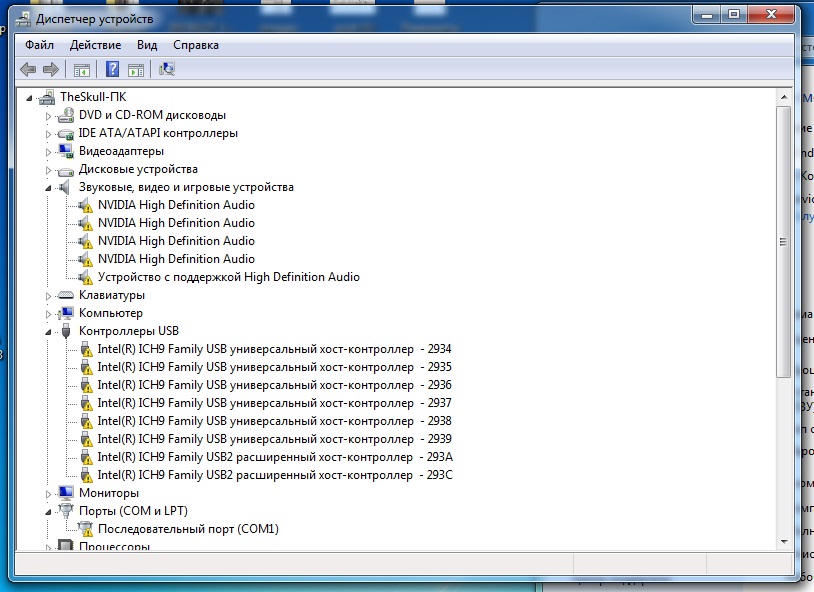Expand the Клавиатуры node
This screenshot has height=592, width=814.
coord(48,296)
